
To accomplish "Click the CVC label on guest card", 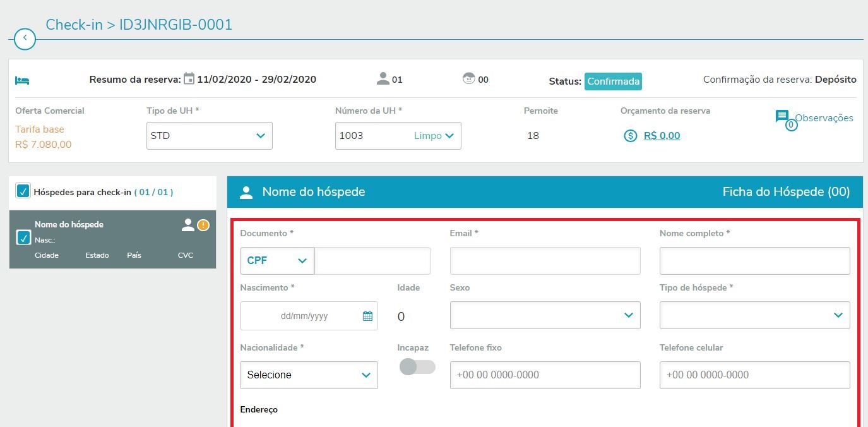I will 186,255.
